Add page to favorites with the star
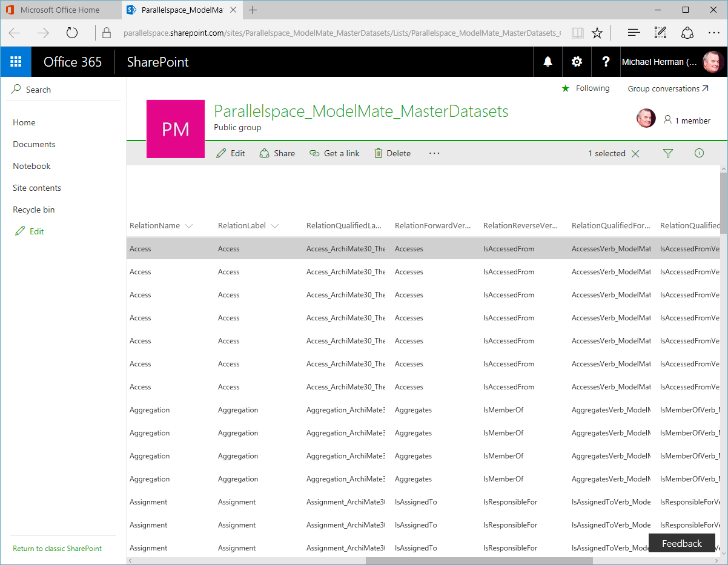728x565 pixels. [x=598, y=33]
